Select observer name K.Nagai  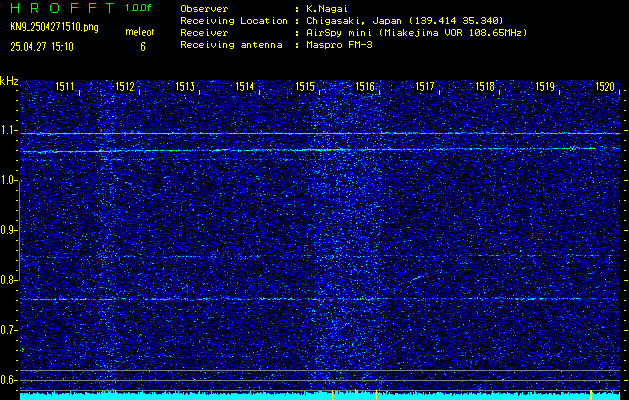pos(326,8)
